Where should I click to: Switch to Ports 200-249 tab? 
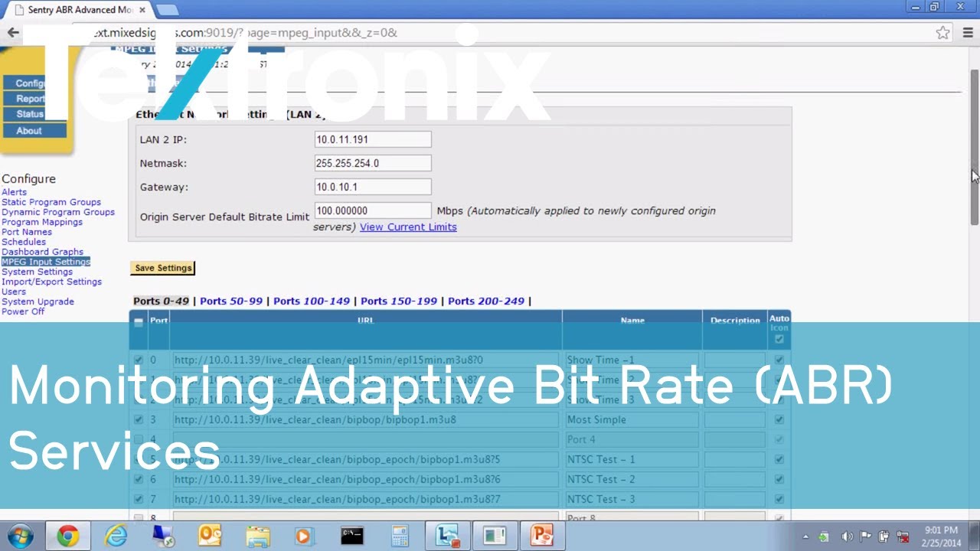click(486, 301)
